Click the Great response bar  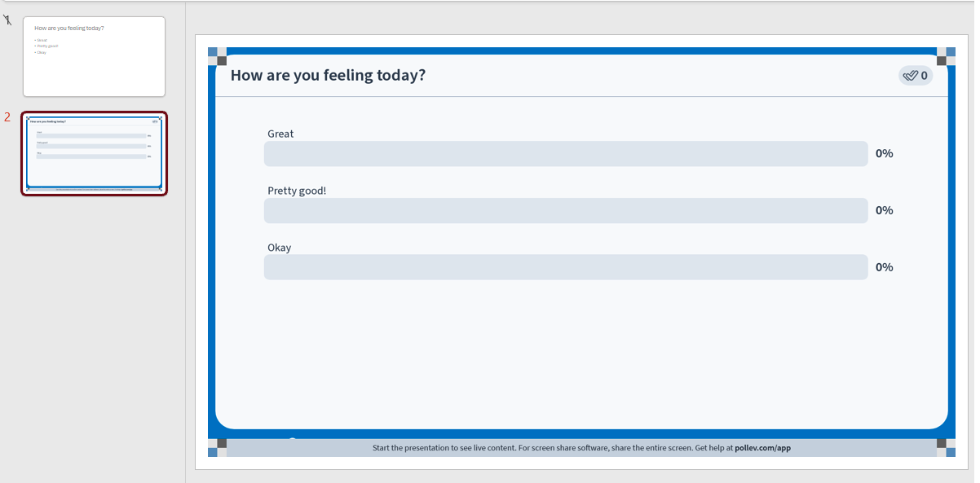click(566, 154)
